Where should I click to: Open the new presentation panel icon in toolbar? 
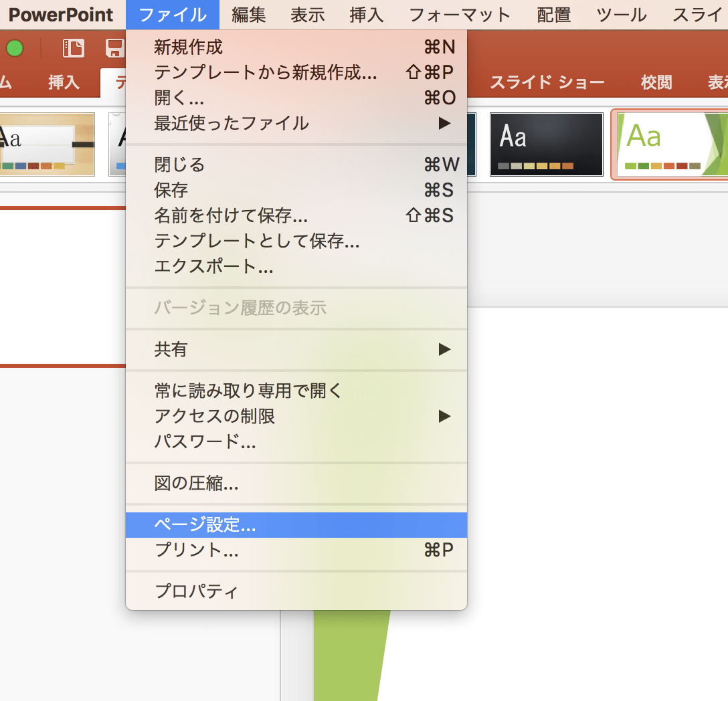(74, 48)
